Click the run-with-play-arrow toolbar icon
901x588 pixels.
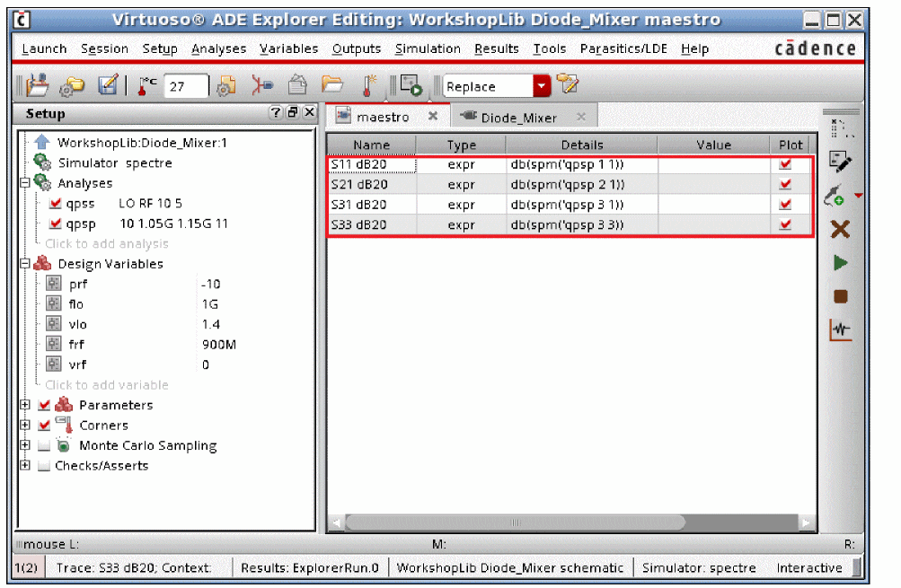coord(411,86)
